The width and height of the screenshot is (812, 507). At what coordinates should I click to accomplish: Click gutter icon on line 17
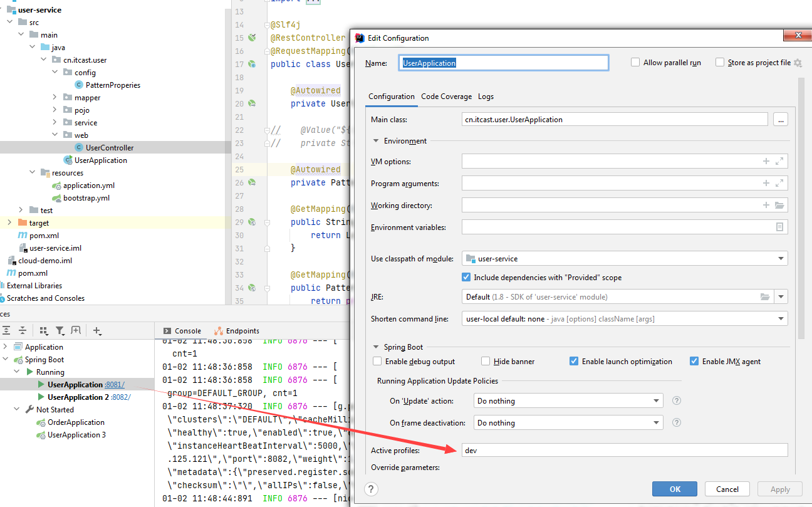point(252,64)
